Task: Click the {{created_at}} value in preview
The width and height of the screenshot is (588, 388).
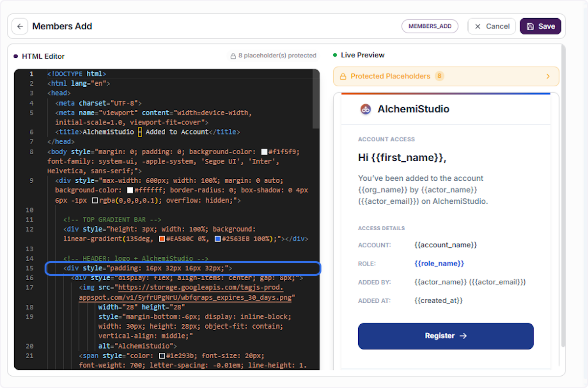Action: point(439,300)
